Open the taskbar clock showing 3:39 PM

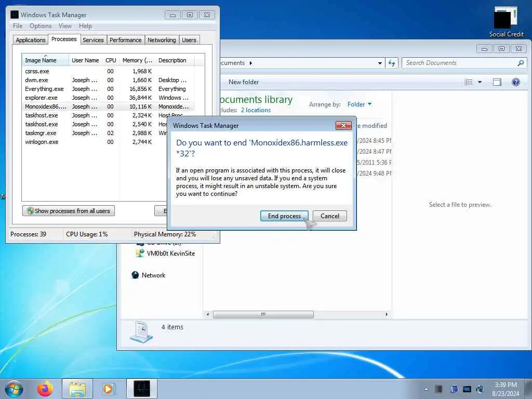pos(506,389)
